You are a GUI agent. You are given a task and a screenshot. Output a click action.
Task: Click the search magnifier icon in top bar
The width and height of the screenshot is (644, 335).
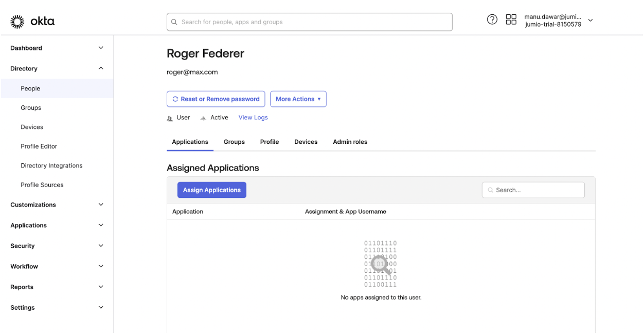click(174, 22)
